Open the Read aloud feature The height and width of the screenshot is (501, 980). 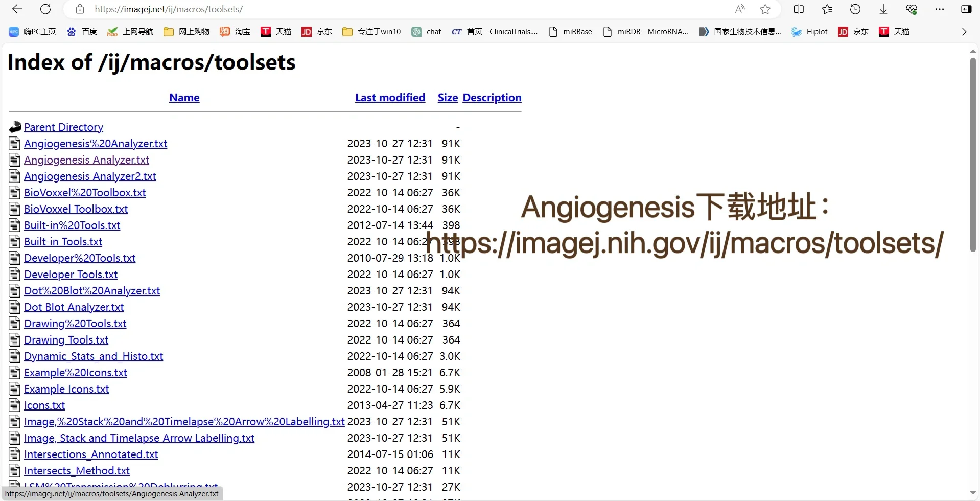[x=740, y=9]
